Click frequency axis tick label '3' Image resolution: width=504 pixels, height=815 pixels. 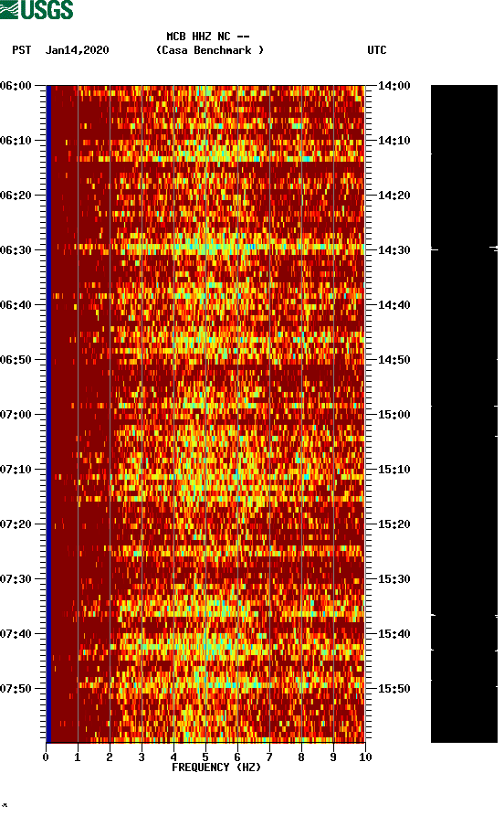(x=142, y=757)
